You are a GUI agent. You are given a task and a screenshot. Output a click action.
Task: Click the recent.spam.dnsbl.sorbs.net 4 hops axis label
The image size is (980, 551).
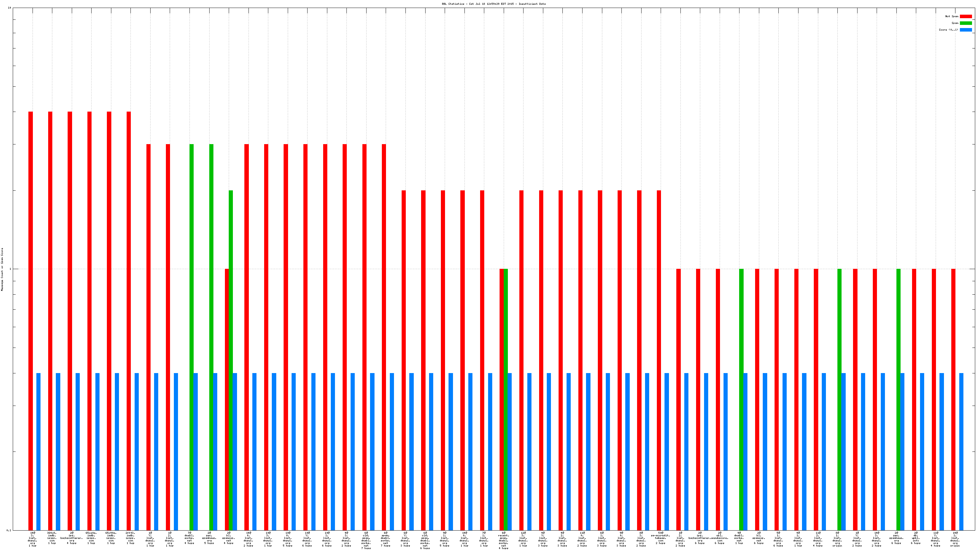pos(503,540)
